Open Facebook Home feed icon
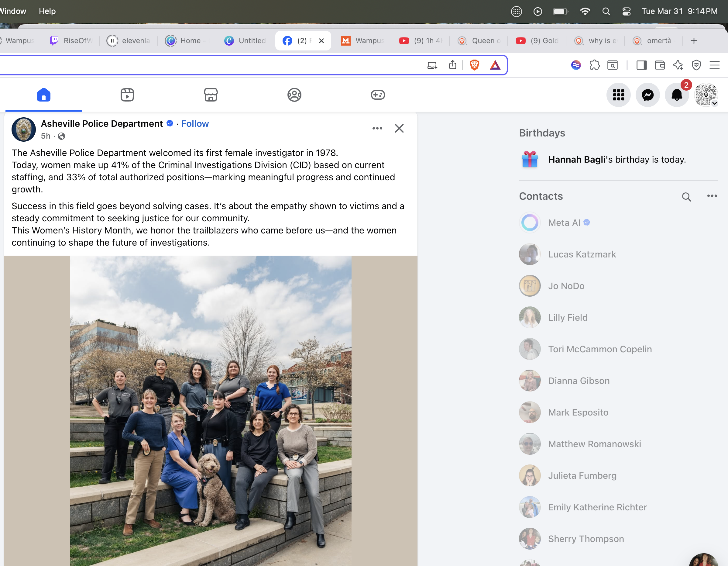728x566 pixels. click(44, 95)
